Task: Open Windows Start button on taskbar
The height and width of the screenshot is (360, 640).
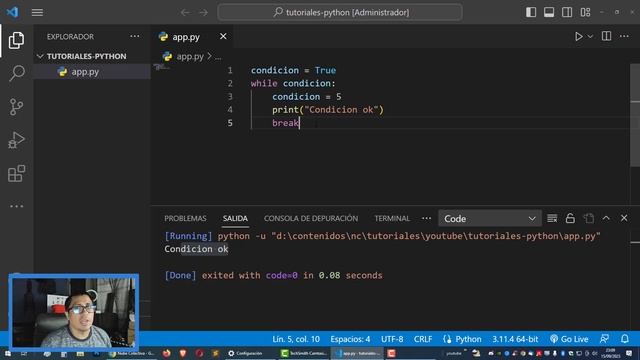Action: pos(8,353)
